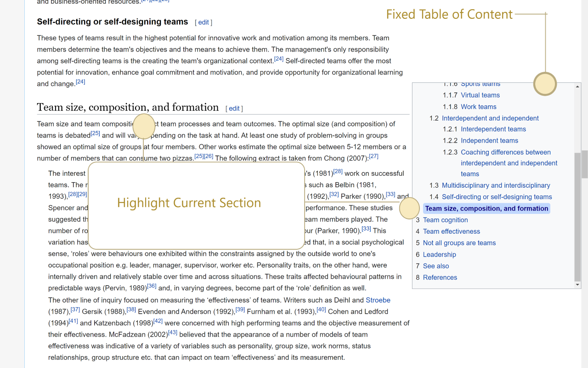Open citation [43] after McFadzean (2002)

[x=173, y=333]
